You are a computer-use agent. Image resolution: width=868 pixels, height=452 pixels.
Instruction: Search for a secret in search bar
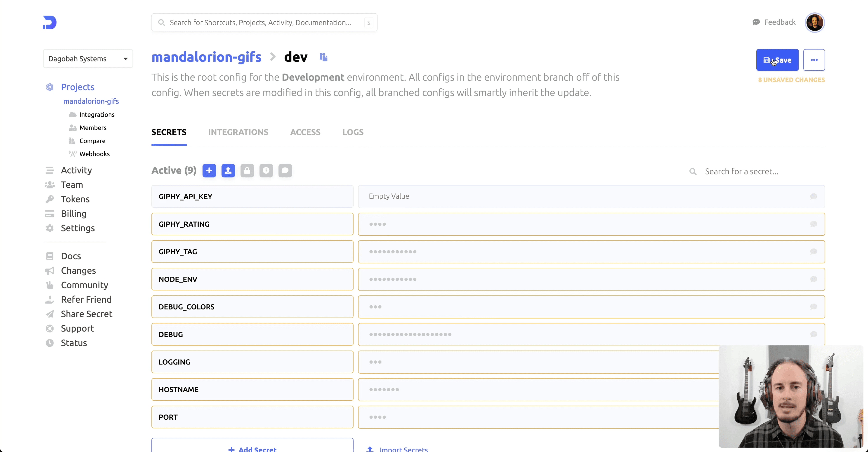pyautogui.click(x=742, y=171)
